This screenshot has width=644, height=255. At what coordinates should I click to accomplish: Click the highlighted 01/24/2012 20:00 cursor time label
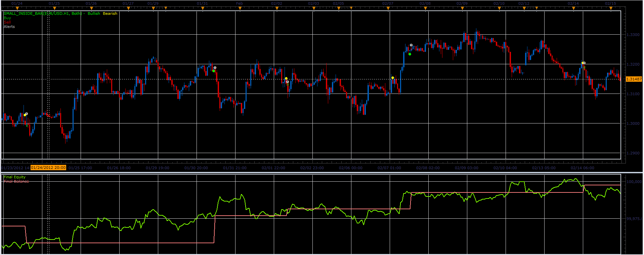48,168
